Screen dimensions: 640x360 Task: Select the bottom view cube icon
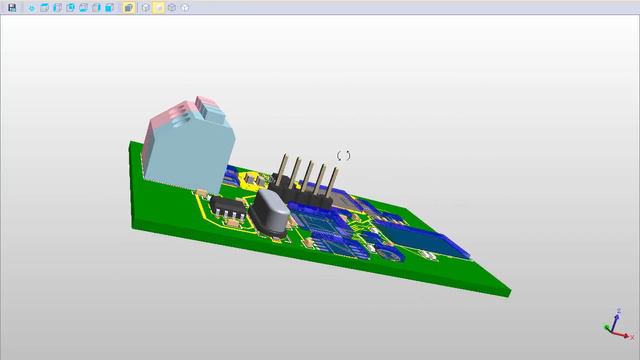[84, 7]
